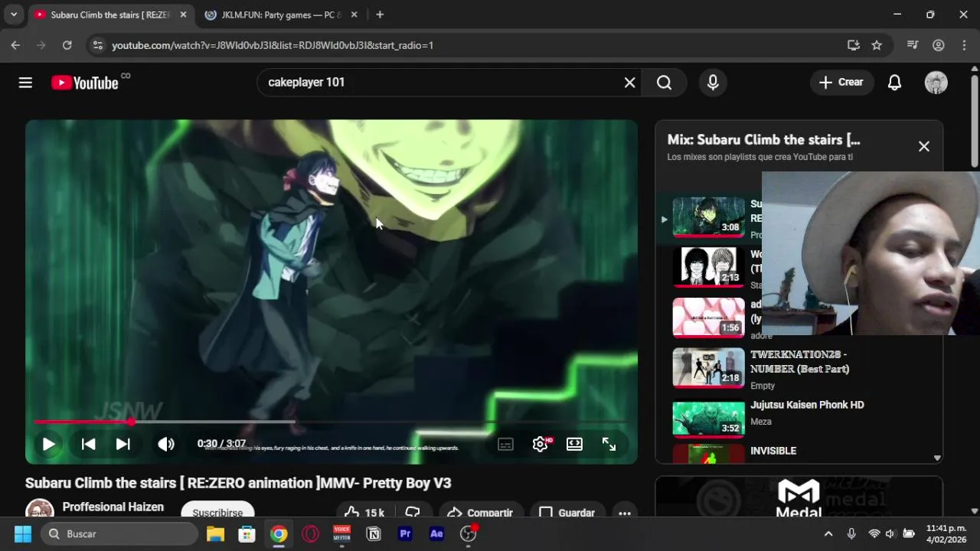980x551 pixels.
Task: Show hidden system tray icons
Action: click(x=828, y=533)
